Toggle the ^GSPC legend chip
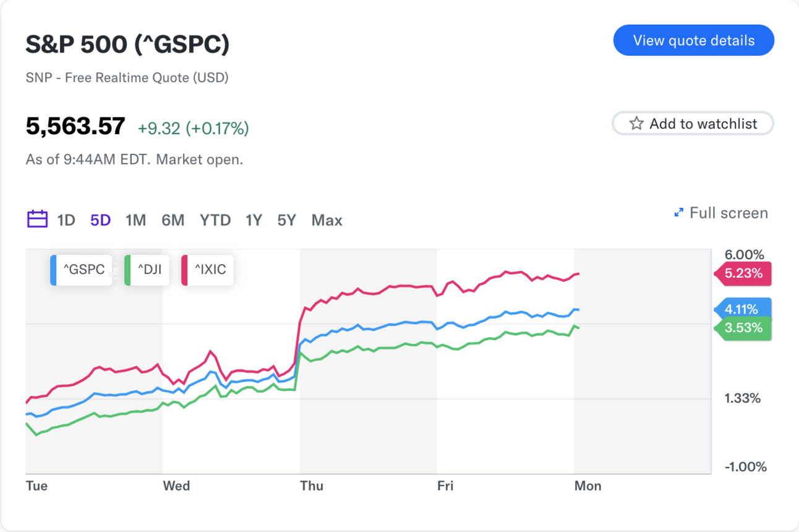 pyautogui.click(x=83, y=270)
